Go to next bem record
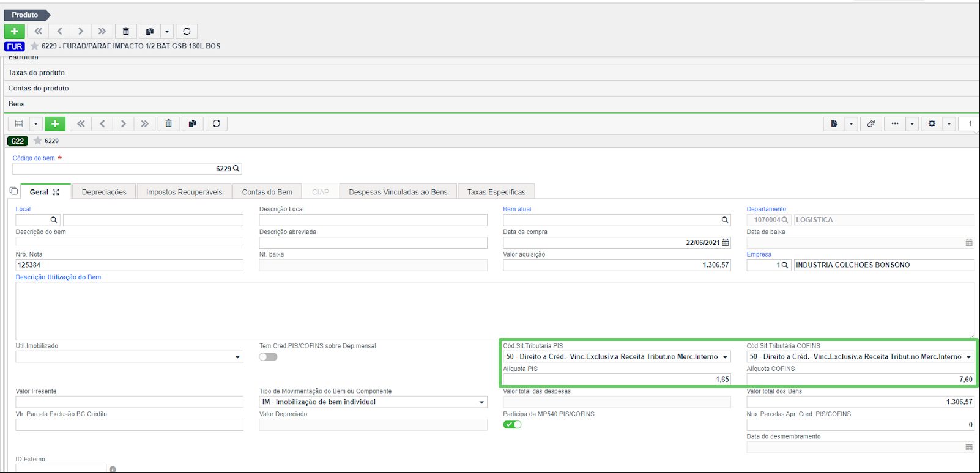This screenshot has width=980, height=473. pos(124,123)
